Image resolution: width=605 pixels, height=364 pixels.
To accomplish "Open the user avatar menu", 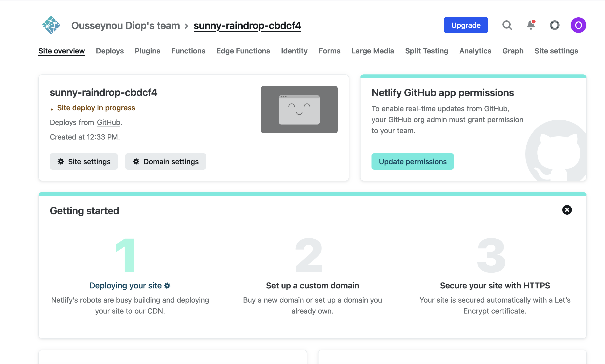I will coord(578,25).
